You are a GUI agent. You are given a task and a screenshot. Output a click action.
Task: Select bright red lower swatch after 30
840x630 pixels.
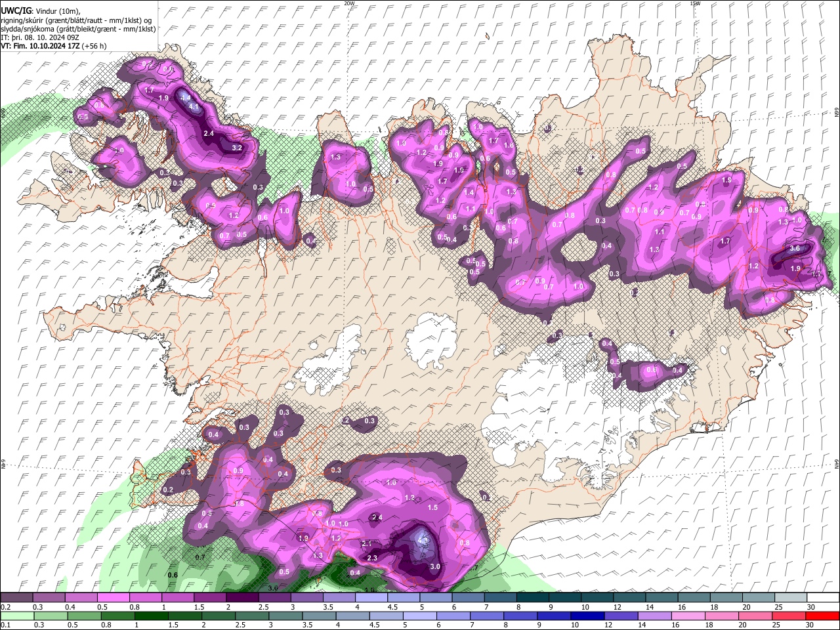coord(822,616)
